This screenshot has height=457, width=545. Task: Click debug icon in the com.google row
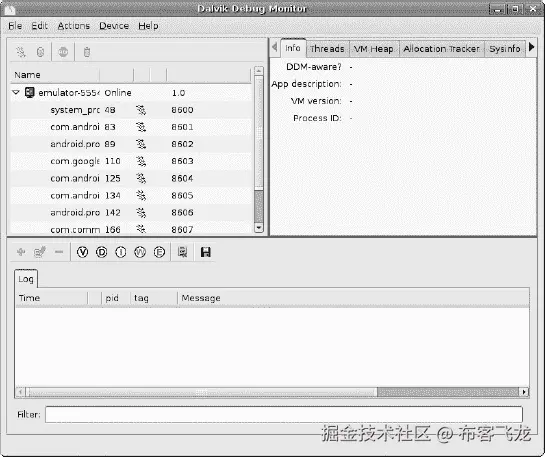click(x=141, y=161)
